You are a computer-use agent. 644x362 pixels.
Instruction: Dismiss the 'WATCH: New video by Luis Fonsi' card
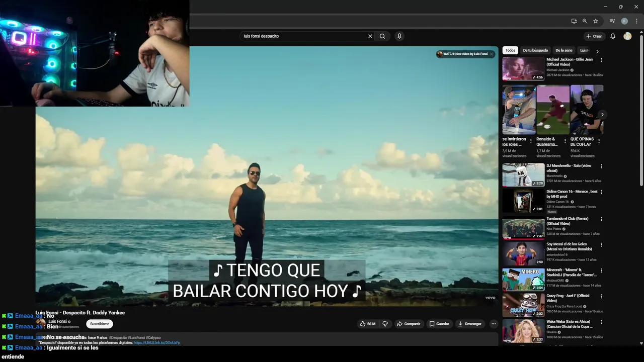492,54
